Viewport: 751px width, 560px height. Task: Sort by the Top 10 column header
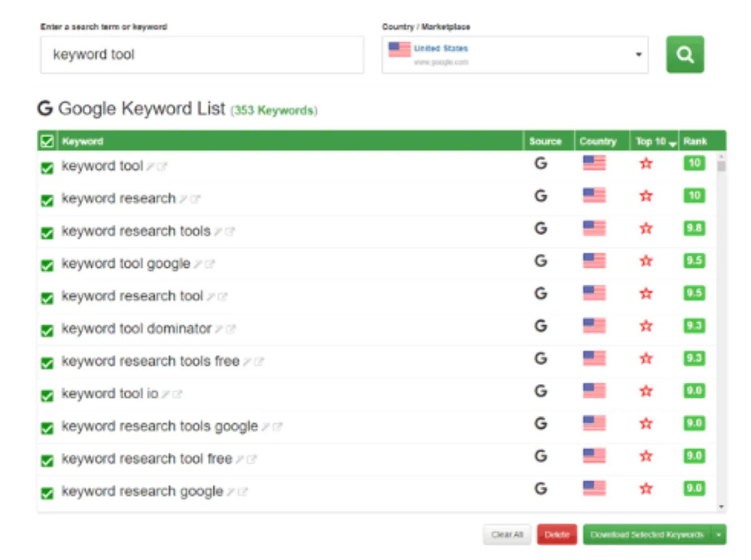click(x=655, y=141)
